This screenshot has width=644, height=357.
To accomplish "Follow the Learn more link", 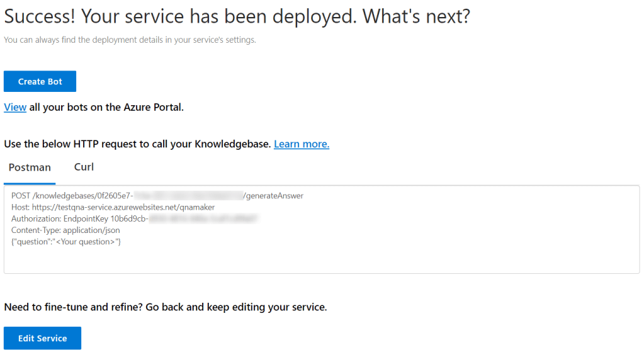I will 302,144.
